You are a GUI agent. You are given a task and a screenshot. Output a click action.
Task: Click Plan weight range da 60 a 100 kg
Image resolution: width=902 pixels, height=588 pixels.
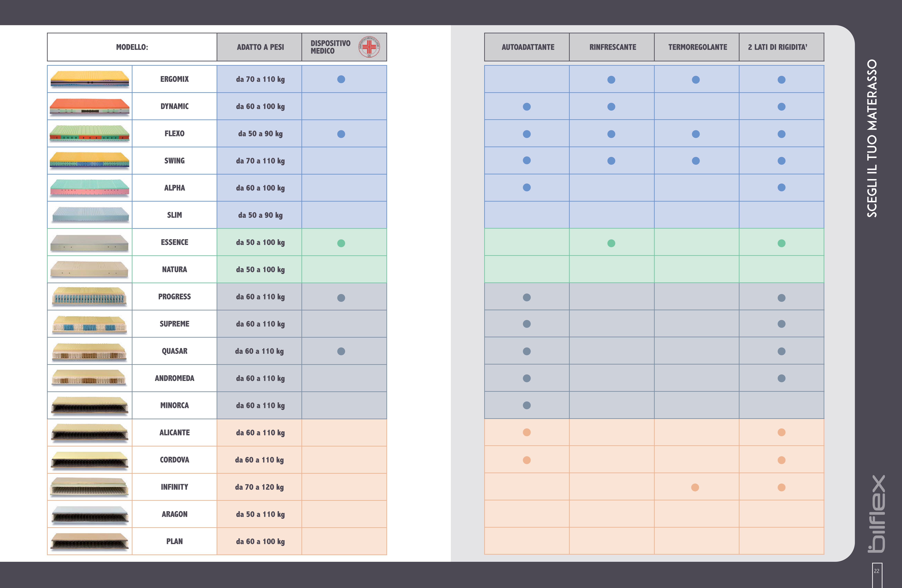(260, 541)
